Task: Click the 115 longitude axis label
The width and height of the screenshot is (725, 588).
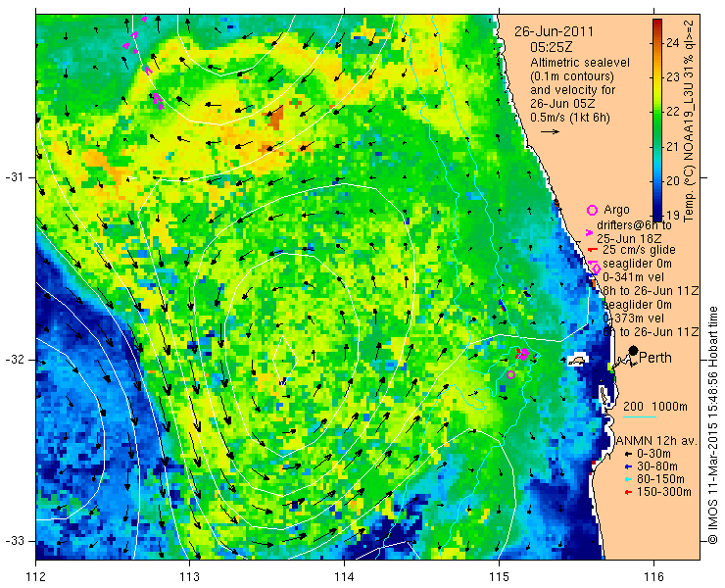Action: tap(499, 577)
